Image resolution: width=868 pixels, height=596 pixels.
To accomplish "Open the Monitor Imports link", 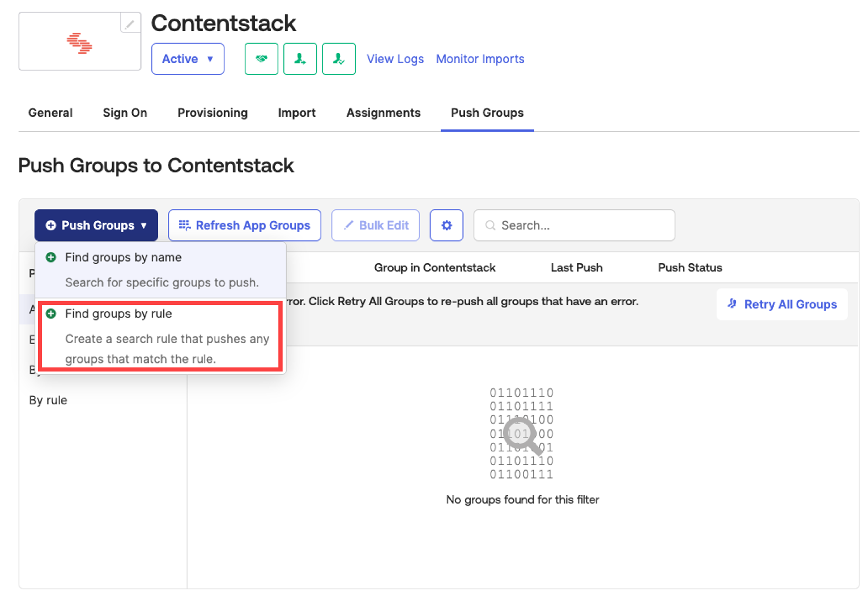I will tap(480, 59).
